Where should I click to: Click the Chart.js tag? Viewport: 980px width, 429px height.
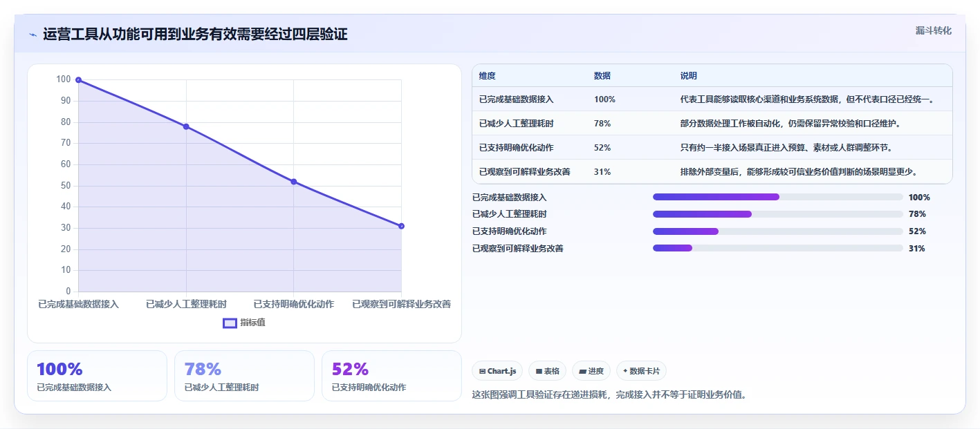497,371
